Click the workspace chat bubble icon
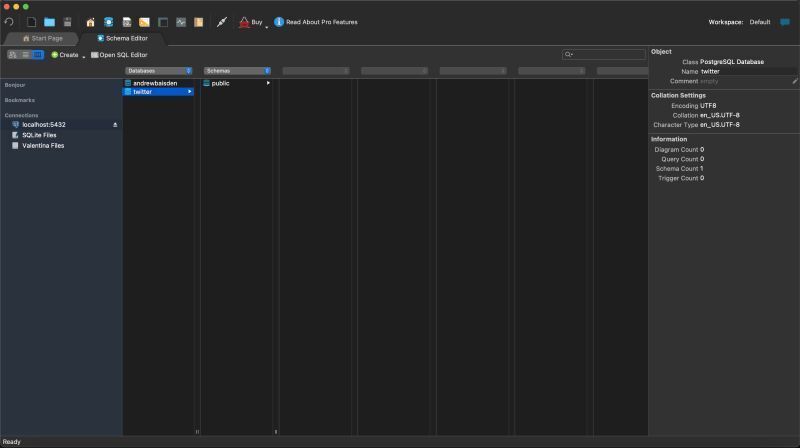 click(x=785, y=22)
